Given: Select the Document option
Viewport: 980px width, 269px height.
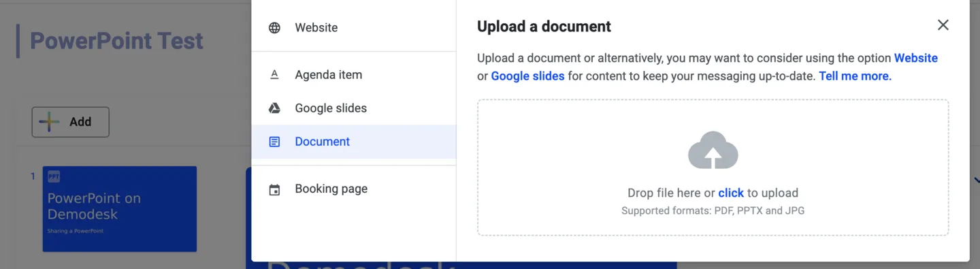Looking at the screenshot, I should (x=354, y=142).
